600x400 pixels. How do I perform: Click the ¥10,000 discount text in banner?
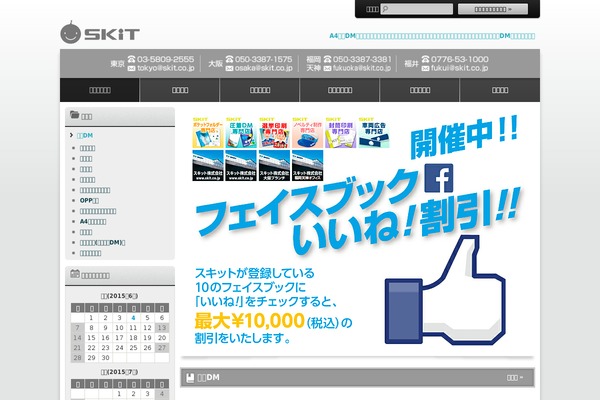(249, 321)
